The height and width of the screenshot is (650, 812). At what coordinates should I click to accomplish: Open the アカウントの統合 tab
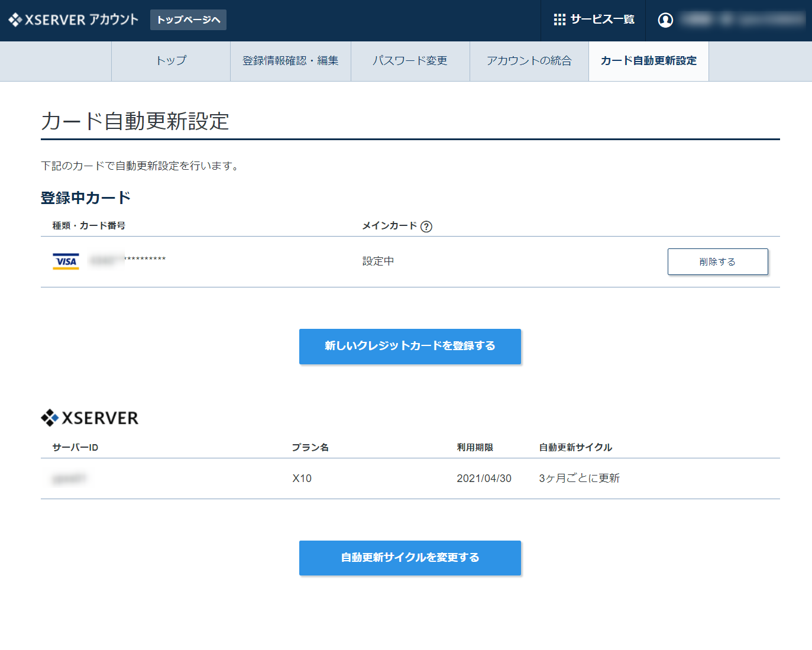(x=529, y=61)
